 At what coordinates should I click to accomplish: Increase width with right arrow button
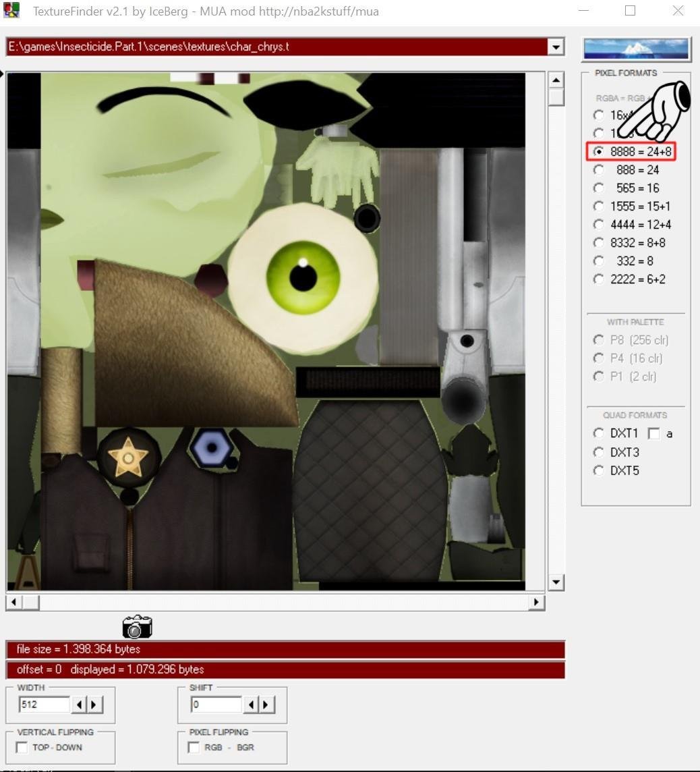[x=94, y=705]
